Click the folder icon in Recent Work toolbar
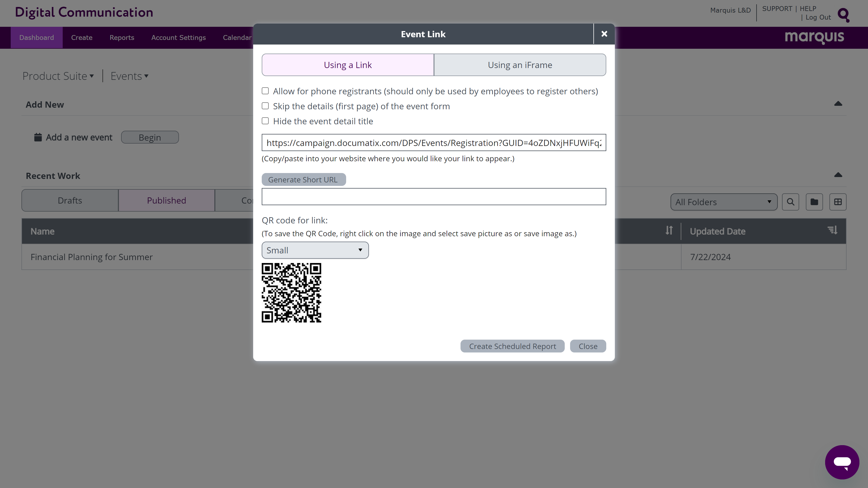868x488 pixels. pos(814,202)
